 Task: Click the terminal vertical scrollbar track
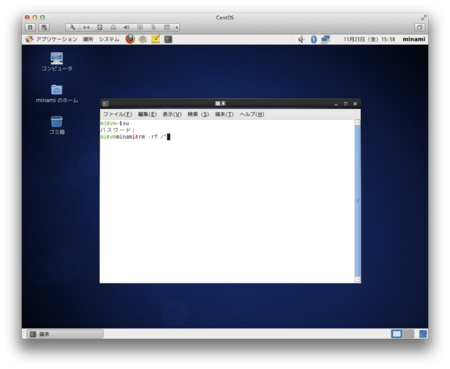tap(357, 201)
